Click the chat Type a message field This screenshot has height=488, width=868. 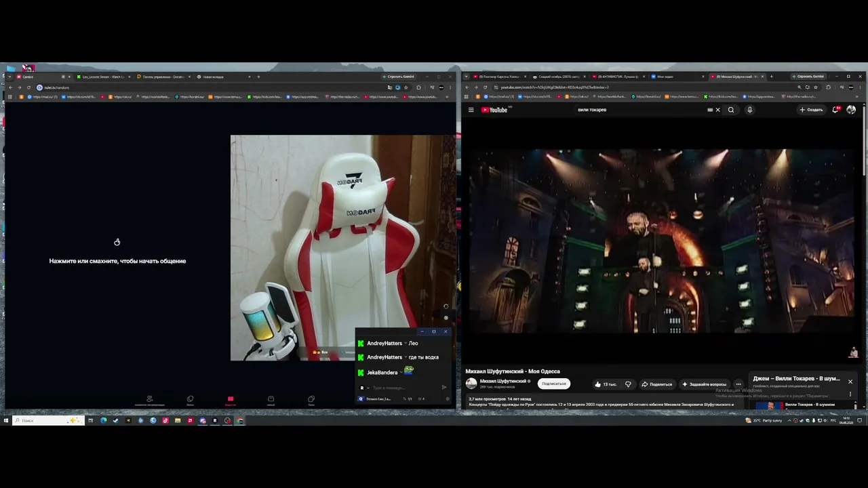coord(404,388)
